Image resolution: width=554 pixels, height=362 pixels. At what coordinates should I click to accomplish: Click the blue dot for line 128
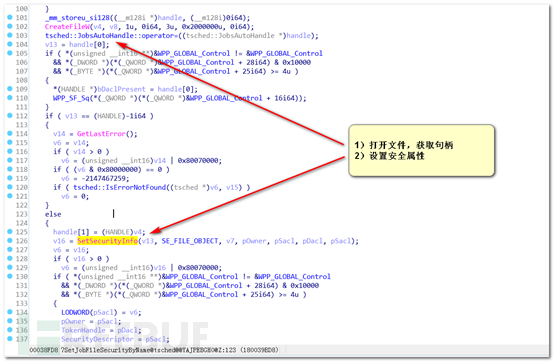(10, 259)
